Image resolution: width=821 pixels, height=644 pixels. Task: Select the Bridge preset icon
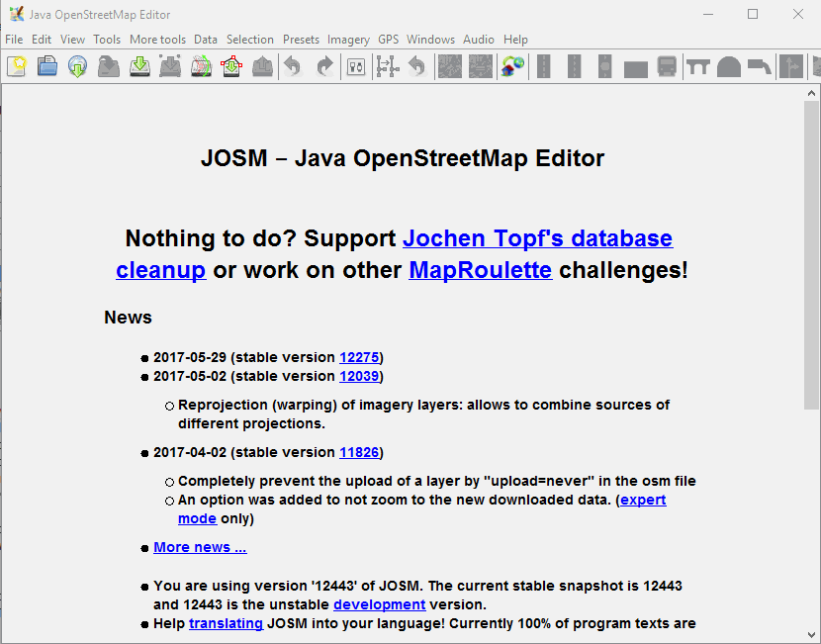point(698,66)
